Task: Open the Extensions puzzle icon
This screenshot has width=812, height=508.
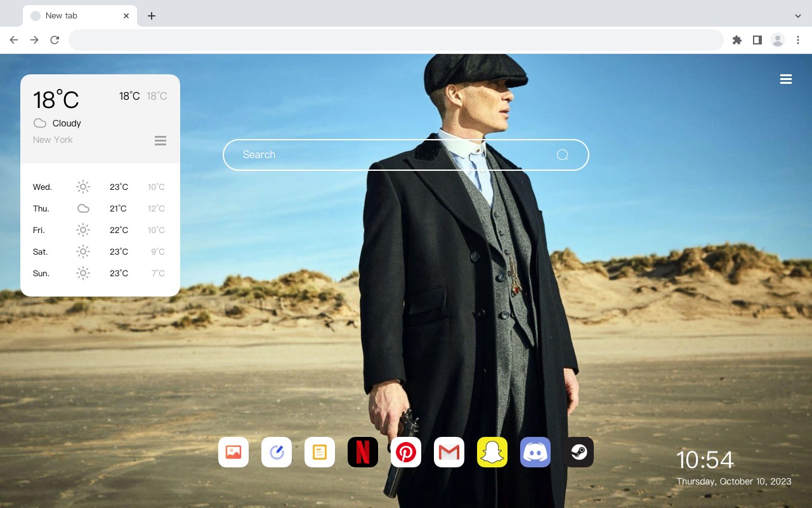Action: (737, 40)
